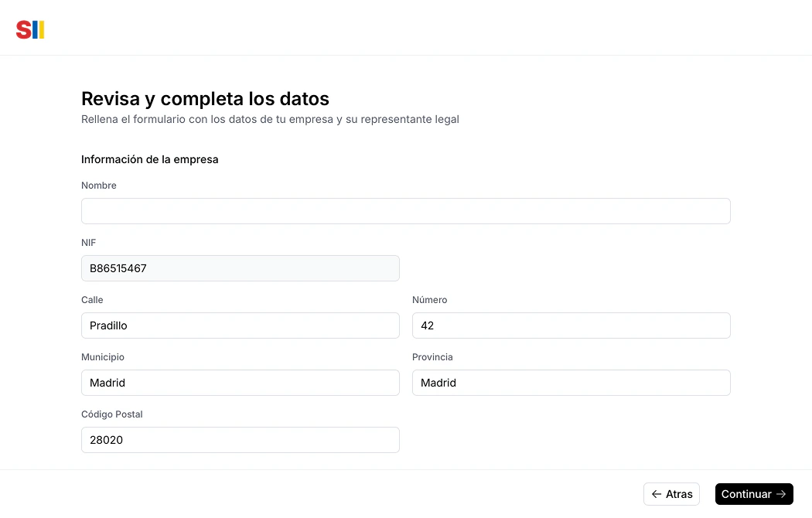812x518 pixels.
Task: Click the subtitle about datos de tu empresa
Action: pos(270,119)
